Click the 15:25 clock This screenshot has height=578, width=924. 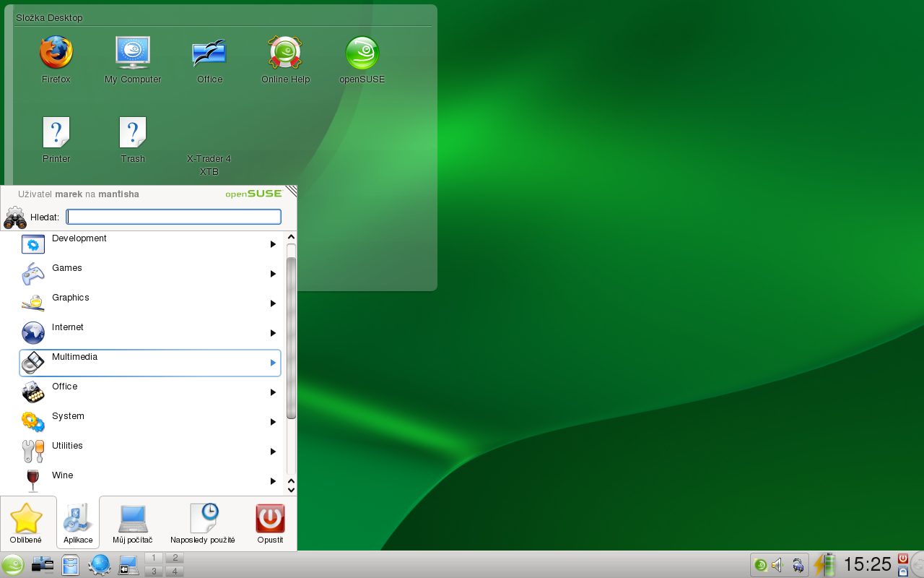pos(868,564)
